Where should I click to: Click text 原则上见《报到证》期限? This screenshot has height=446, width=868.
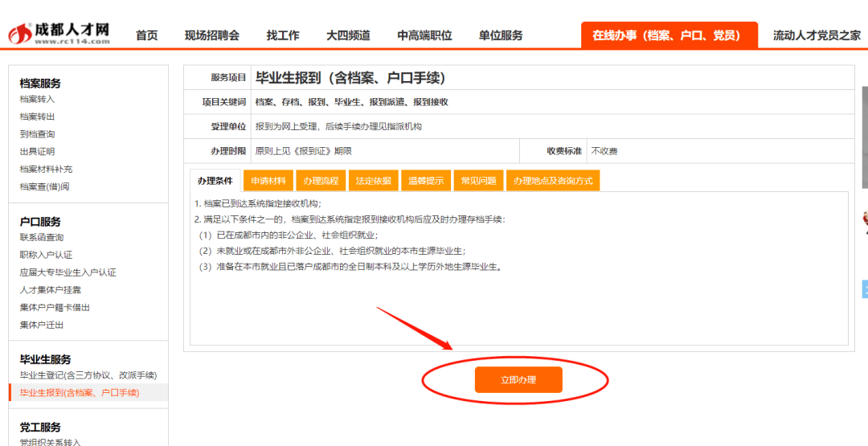[x=303, y=151]
